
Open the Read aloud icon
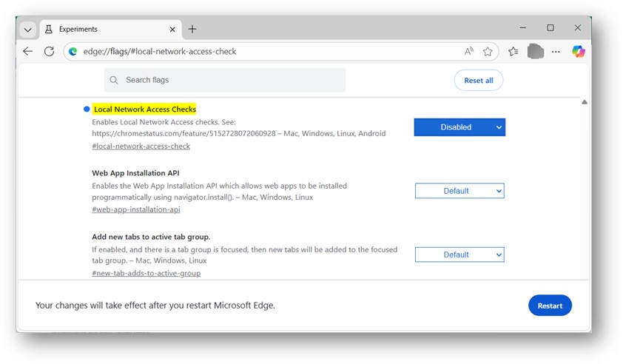point(469,51)
